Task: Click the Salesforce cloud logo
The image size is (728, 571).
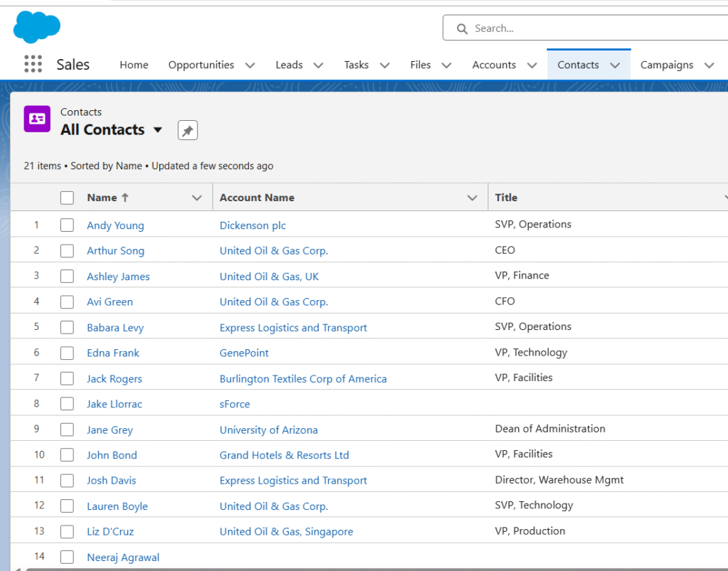Action: [x=37, y=27]
